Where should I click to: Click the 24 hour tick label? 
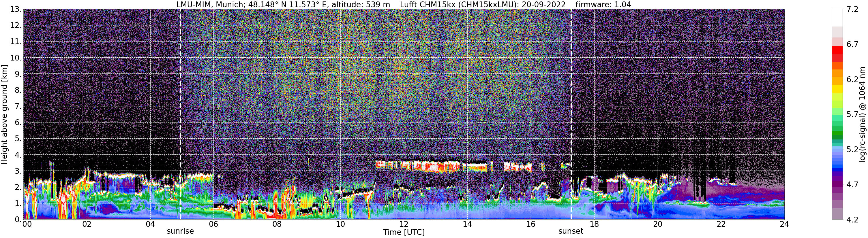[784, 224]
